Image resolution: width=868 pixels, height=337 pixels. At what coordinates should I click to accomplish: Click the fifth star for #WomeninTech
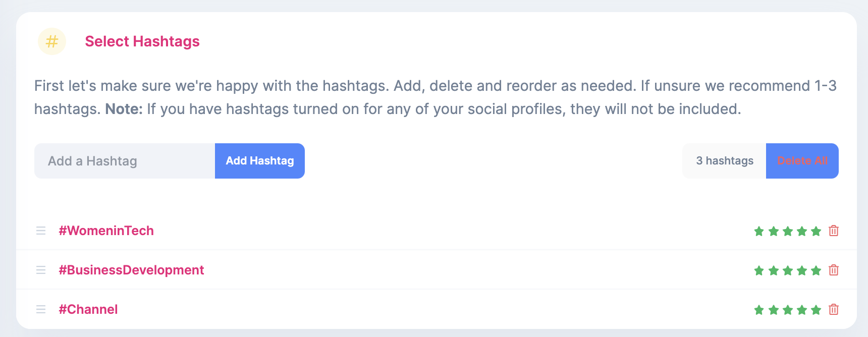[x=816, y=231]
